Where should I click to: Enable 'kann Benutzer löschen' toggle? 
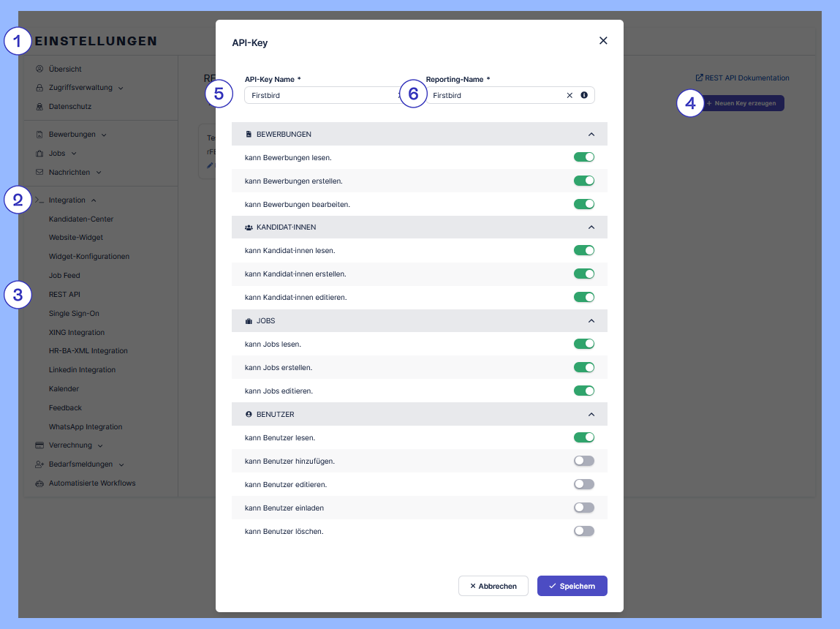point(583,531)
